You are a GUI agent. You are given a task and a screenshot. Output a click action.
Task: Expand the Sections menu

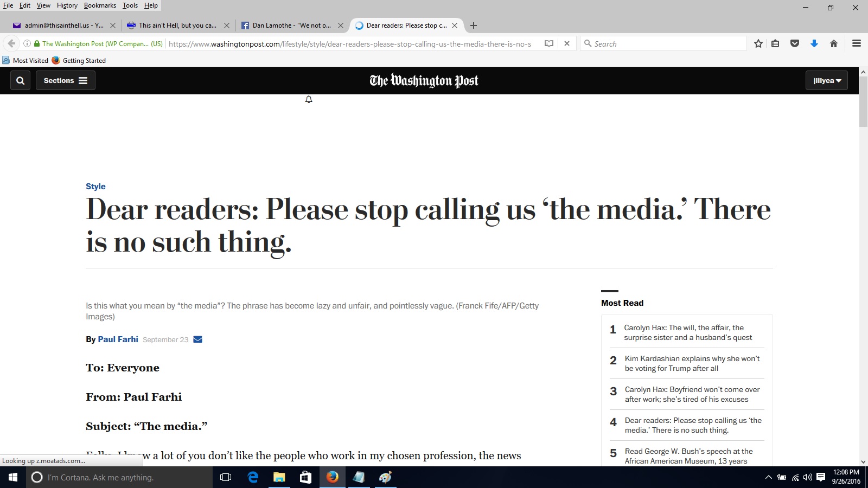tap(66, 81)
